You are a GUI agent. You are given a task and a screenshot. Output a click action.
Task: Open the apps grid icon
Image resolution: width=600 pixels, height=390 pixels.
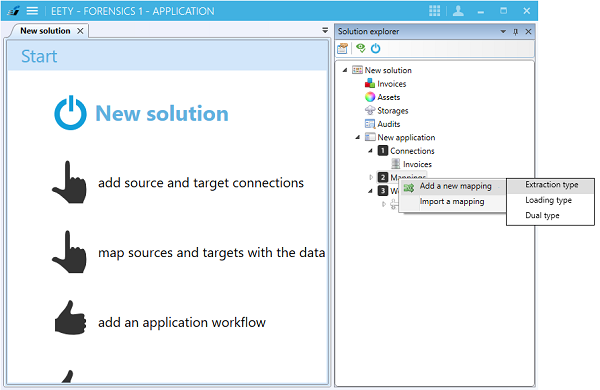(434, 11)
